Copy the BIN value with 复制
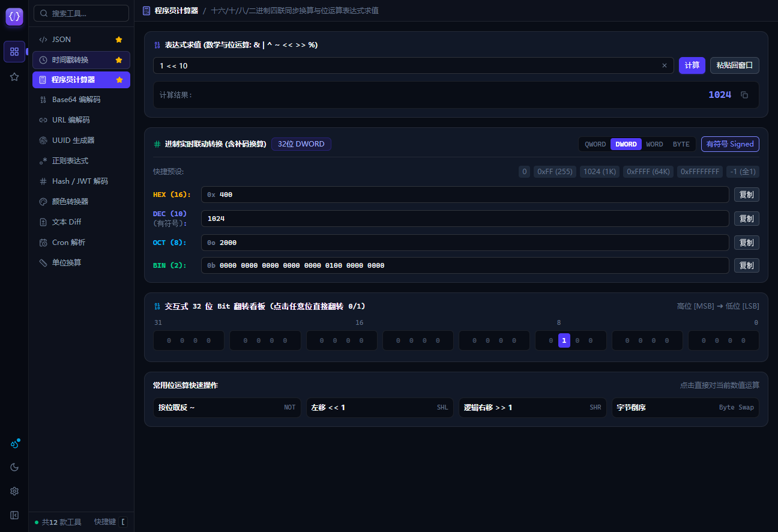 point(747,265)
